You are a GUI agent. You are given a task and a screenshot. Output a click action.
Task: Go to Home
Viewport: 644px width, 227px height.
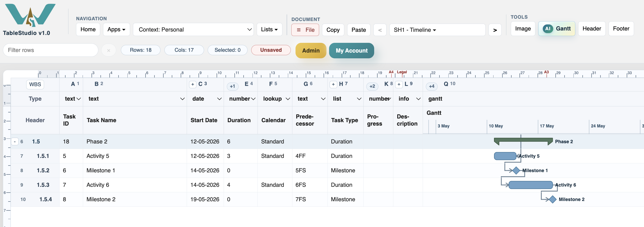point(88,29)
